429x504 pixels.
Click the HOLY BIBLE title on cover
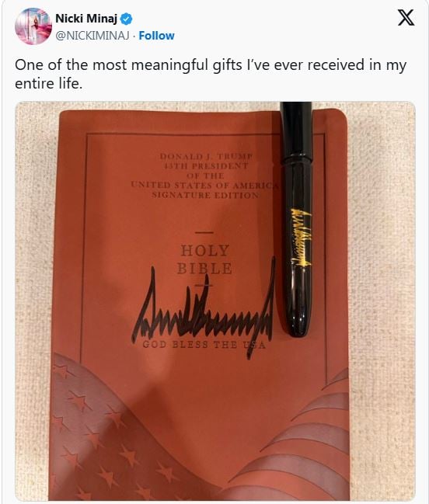click(x=204, y=259)
